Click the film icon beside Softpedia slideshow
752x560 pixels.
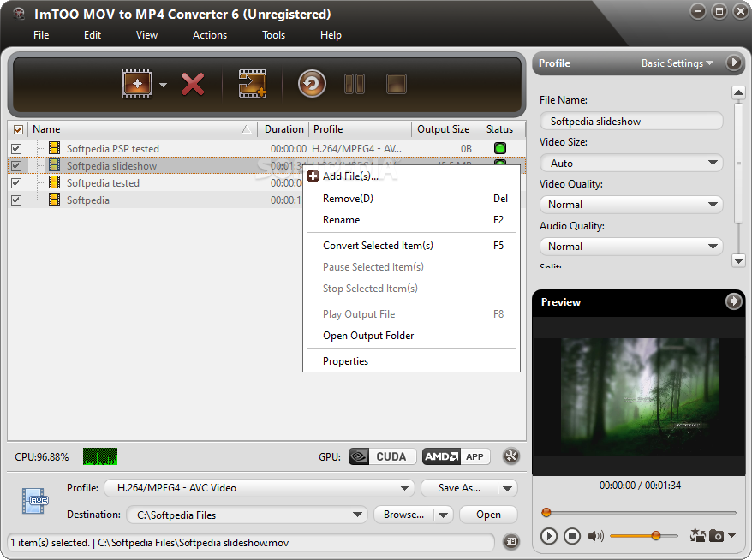[x=55, y=165]
